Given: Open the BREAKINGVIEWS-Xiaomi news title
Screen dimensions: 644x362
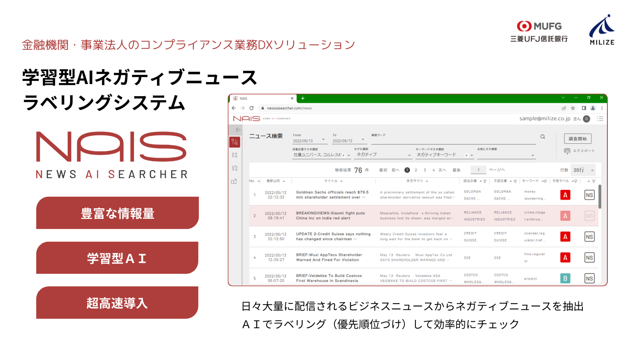Looking at the screenshot, I should [330, 216].
